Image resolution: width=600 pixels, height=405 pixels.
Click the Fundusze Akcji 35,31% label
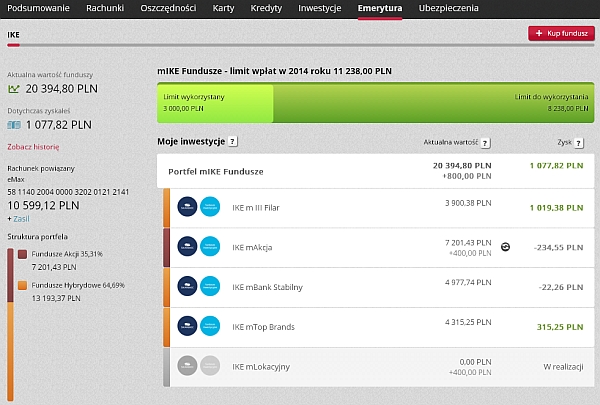(x=67, y=254)
